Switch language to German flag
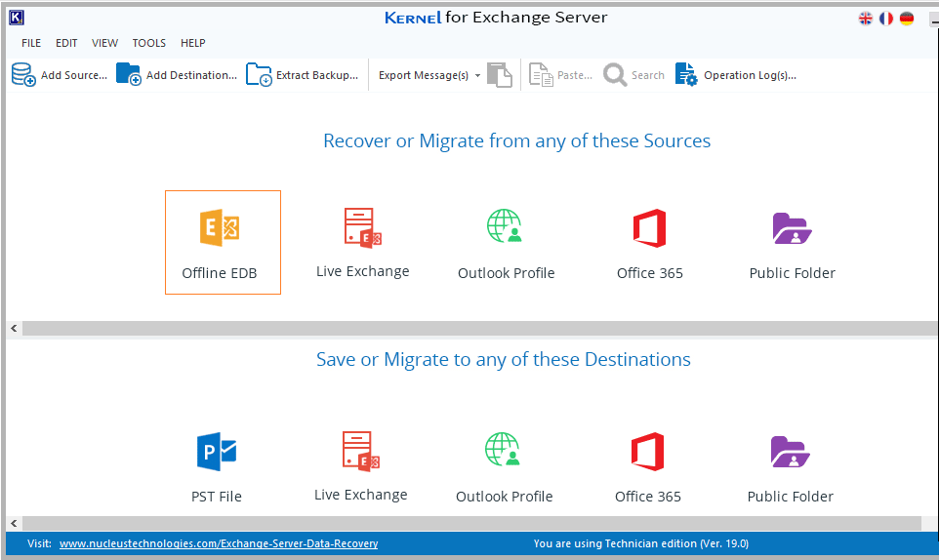Image resolution: width=939 pixels, height=560 pixels. point(907,19)
